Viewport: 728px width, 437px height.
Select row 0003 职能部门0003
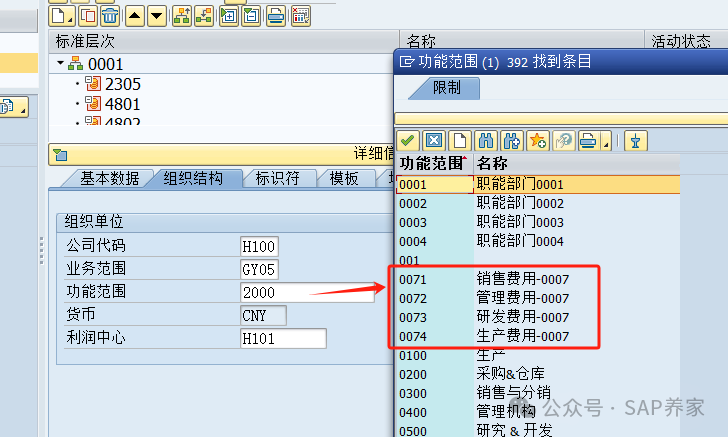point(538,222)
